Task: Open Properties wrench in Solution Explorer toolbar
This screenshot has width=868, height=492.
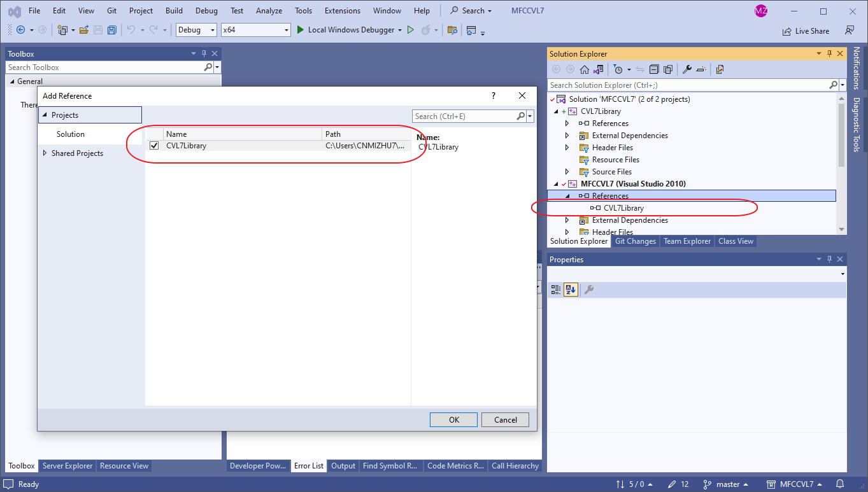Action: 687,69
